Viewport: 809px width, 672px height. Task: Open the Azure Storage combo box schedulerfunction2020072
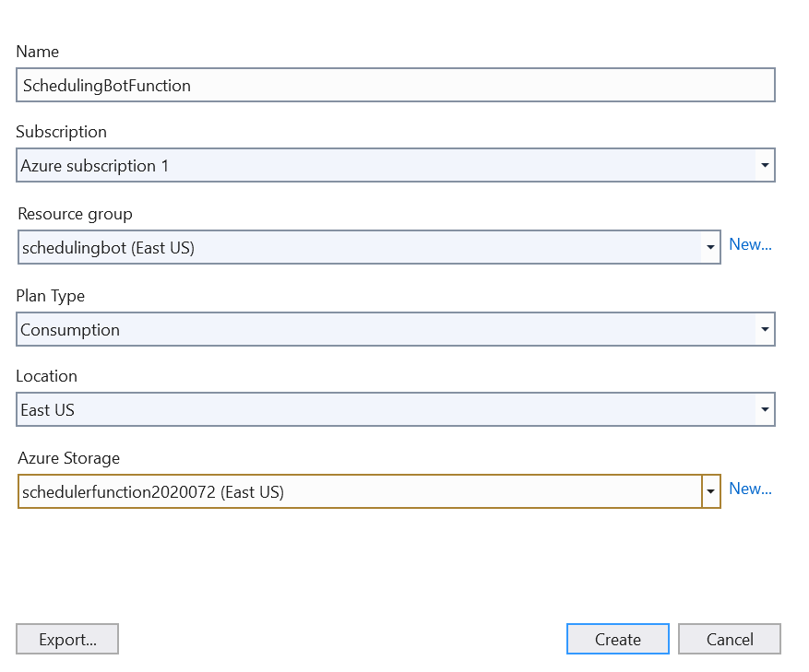point(369,492)
